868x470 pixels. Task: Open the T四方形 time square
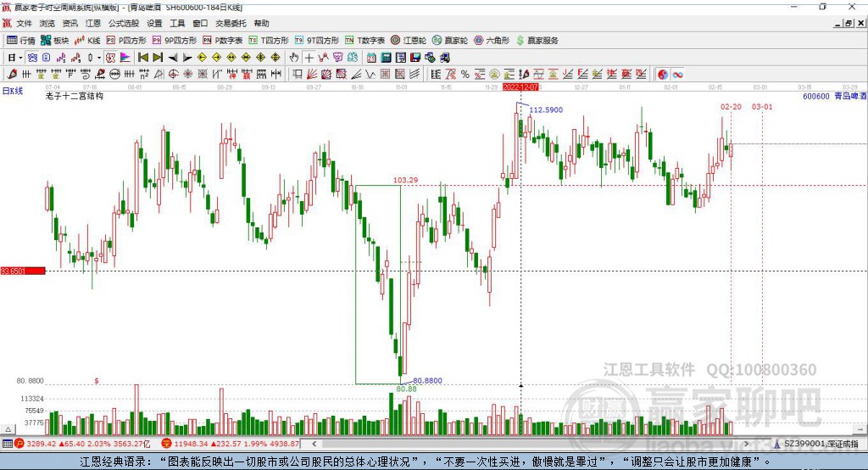point(269,41)
